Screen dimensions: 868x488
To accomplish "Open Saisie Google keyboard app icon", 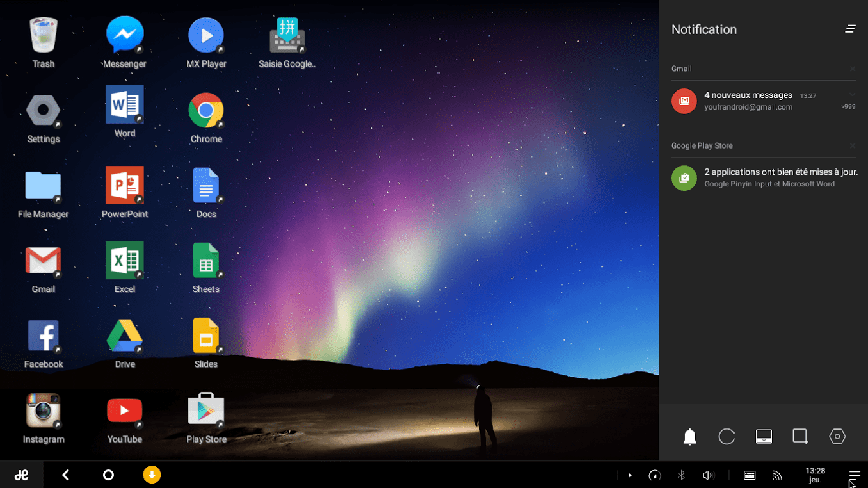I will (287, 35).
